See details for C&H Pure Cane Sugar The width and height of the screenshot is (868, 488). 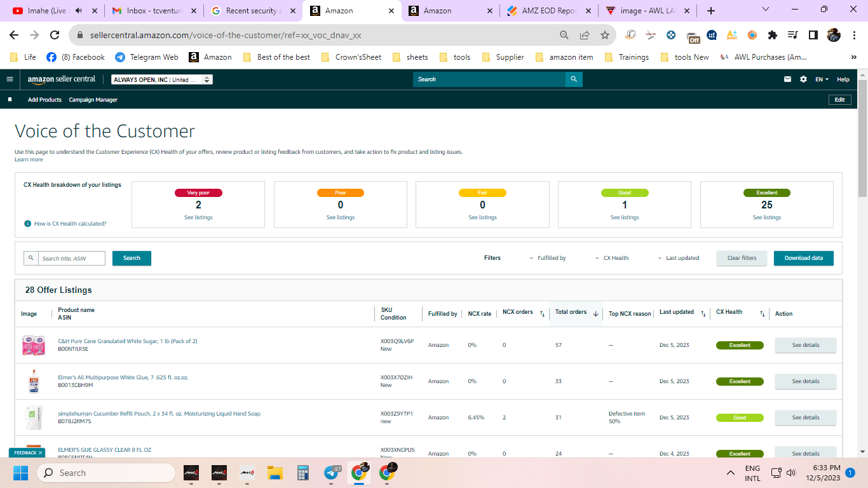coord(806,345)
